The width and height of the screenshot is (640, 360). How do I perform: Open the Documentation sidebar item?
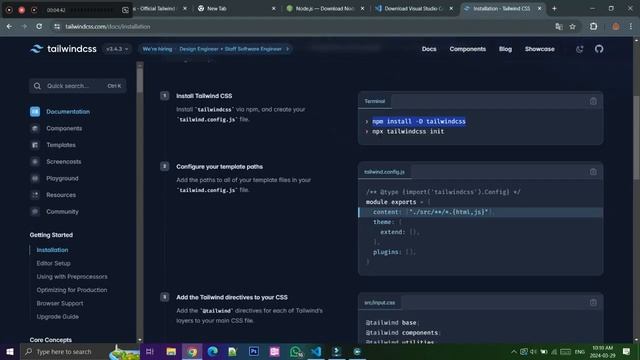60,111
